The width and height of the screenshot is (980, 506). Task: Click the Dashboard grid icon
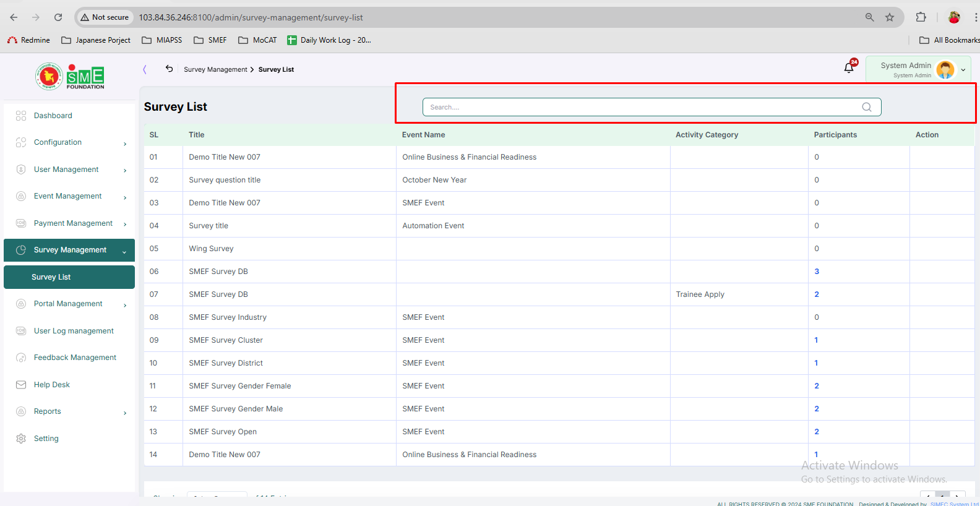(21, 116)
